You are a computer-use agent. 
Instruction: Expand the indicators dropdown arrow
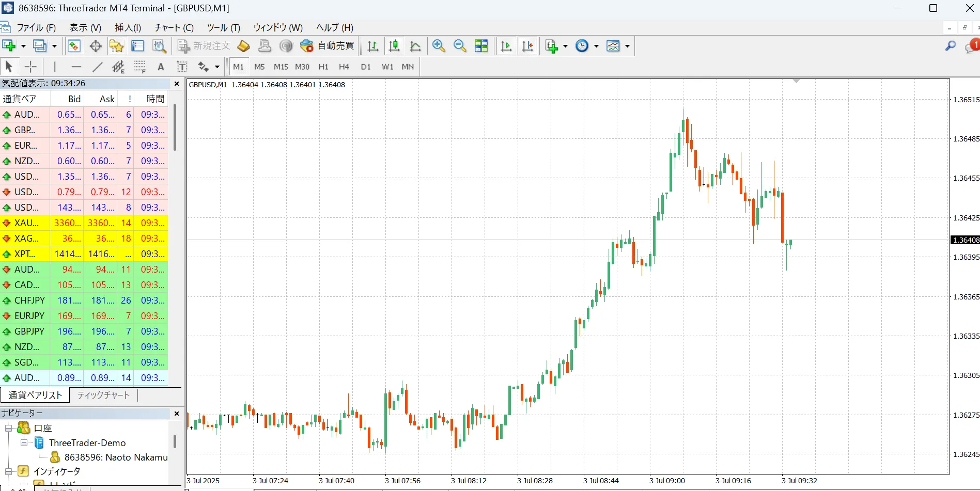pyautogui.click(x=565, y=46)
